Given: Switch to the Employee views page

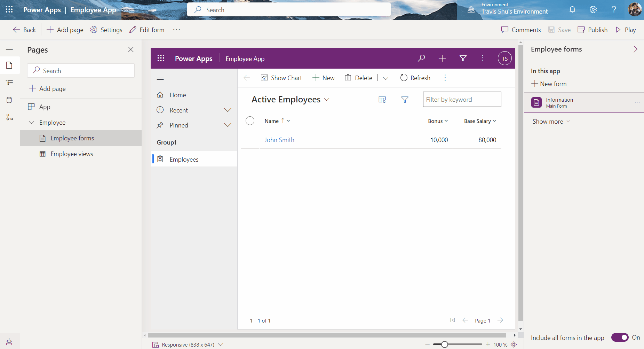Looking at the screenshot, I should (71, 154).
